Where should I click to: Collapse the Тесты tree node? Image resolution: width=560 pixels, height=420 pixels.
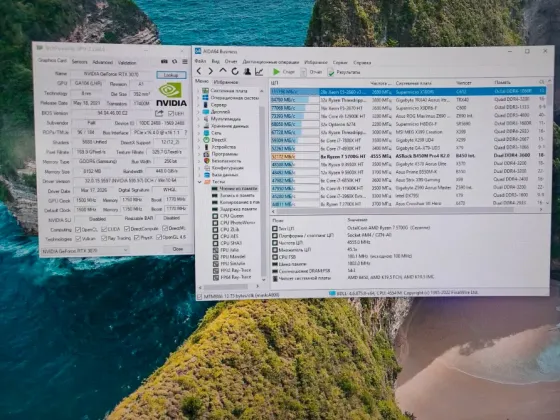point(199,182)
